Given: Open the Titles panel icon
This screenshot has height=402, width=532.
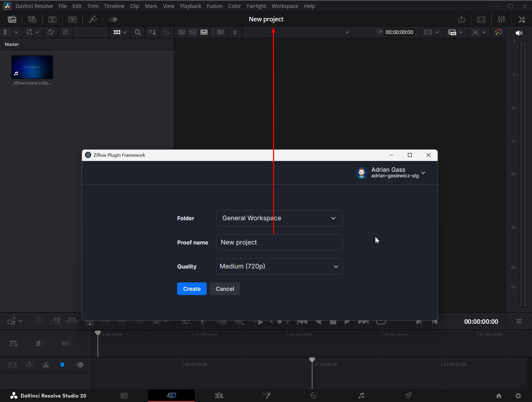Looking at the screenshot, I should pos(72,19).
